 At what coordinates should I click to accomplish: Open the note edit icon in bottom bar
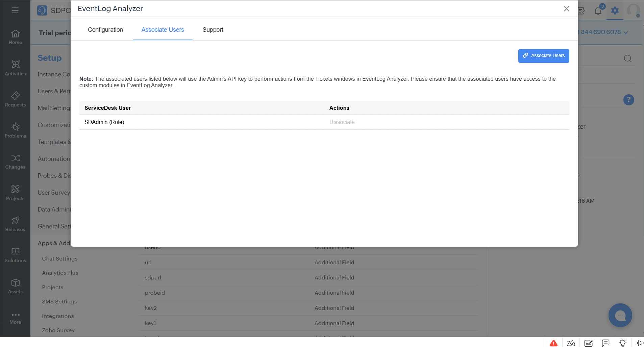pos(589,343)
